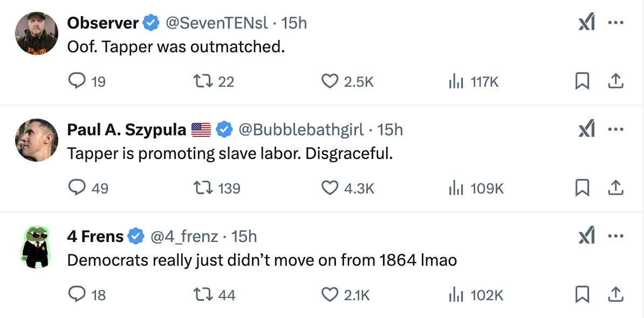Bookmark the 4 Frens tweet
The height and width of the screenshot is (318, 644).
(x=582, y=294)
